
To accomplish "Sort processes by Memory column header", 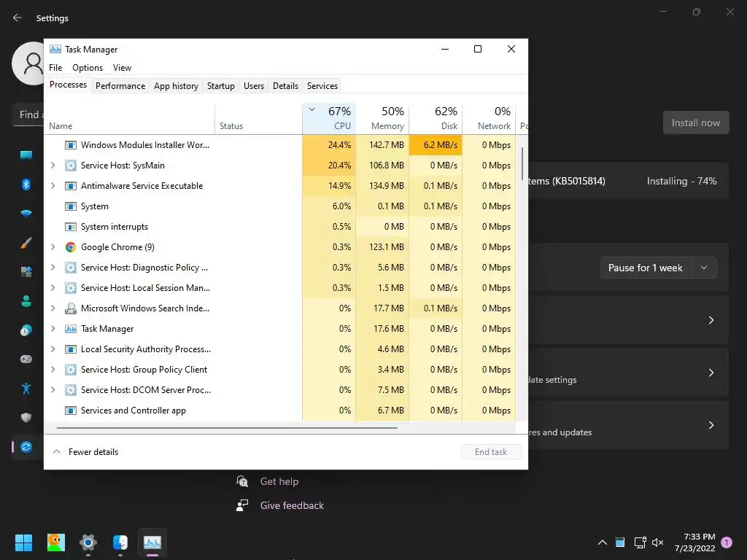I will 382,119.
